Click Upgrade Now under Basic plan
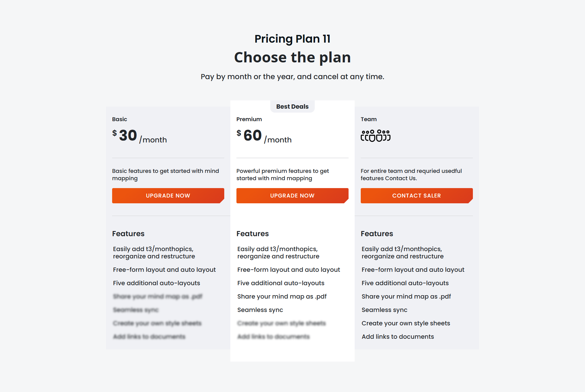 168,196
